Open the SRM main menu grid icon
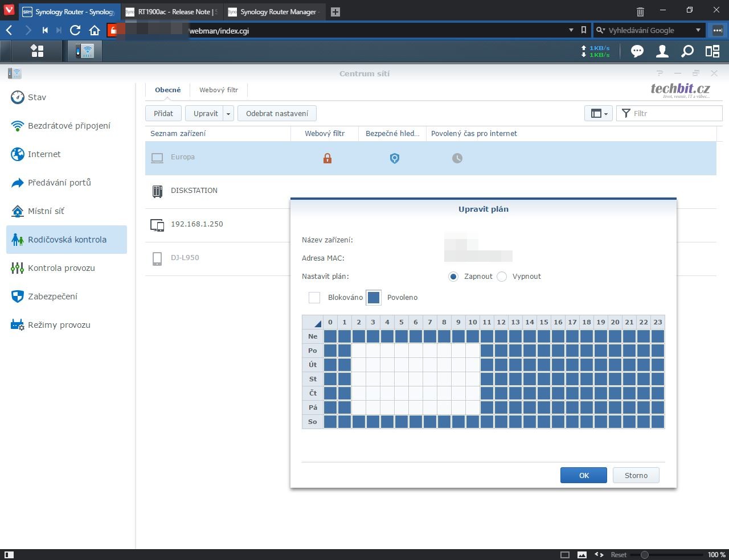This screenshot has width=729, height=560. click(x=38, y=51)
